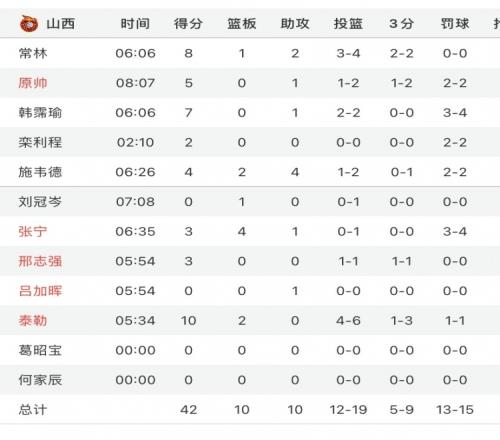The height and width of the screenshot is (440, 500).
Task: Click the 篮板 column header
Action: coord(242,24)
